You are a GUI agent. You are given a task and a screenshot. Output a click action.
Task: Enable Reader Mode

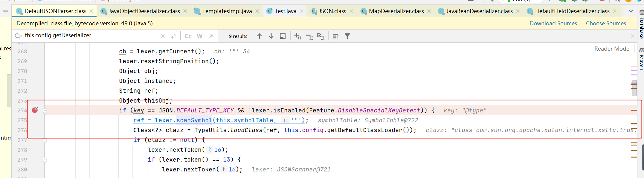coord(612,49)
